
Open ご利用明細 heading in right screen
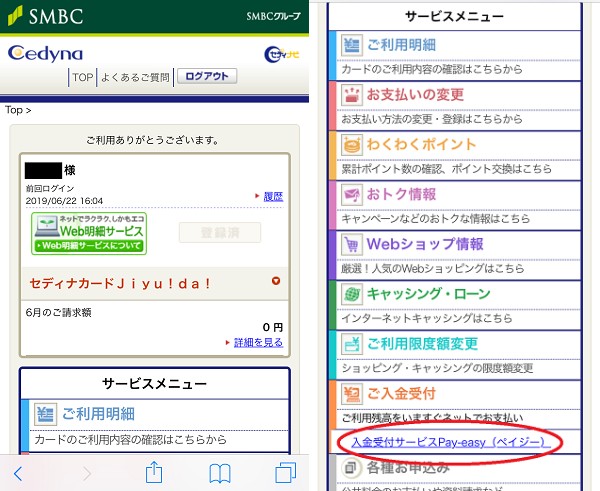pyautogui.click(x=401, y=45)
